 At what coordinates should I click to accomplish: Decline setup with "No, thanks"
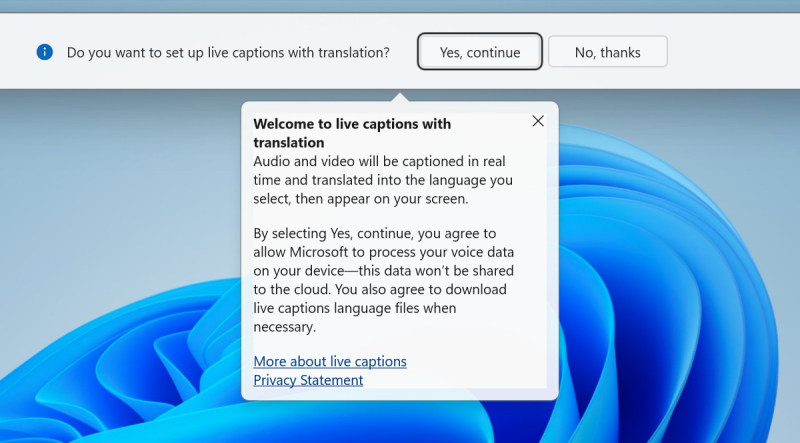point(607,52)
